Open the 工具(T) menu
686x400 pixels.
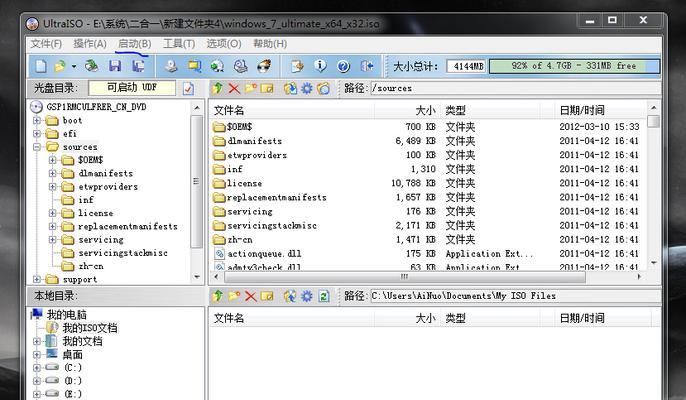pyautogui.click(x=179, y=44)
